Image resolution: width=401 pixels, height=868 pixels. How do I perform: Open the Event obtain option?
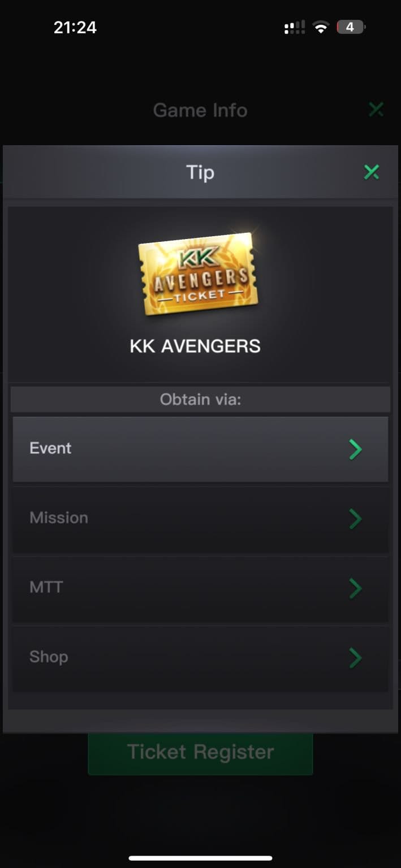pos(200,449)
